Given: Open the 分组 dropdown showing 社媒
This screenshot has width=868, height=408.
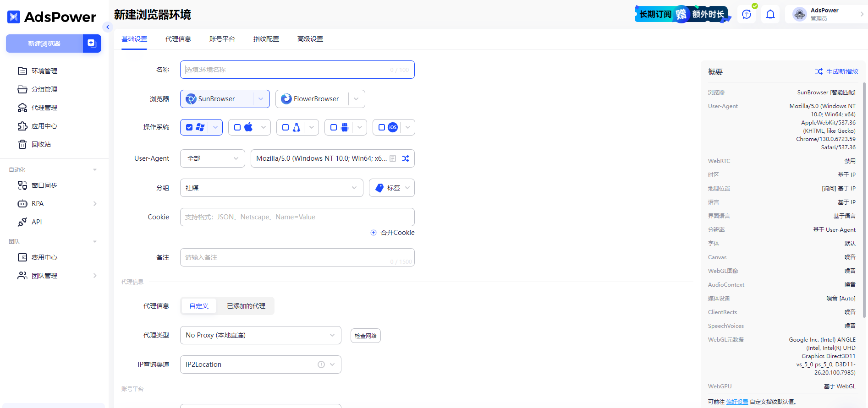Looking at the screenshot, I should (272, 188).
